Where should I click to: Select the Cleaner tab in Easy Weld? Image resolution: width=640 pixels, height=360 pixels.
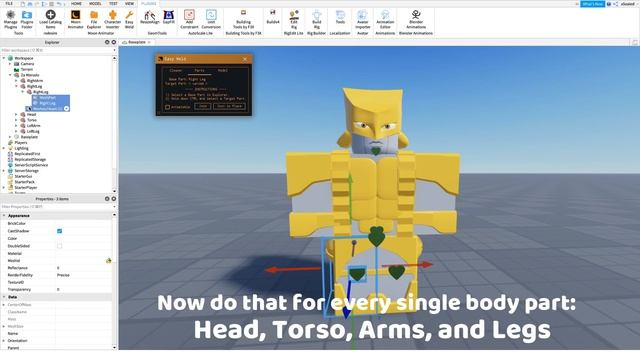[x=176, y=71]
